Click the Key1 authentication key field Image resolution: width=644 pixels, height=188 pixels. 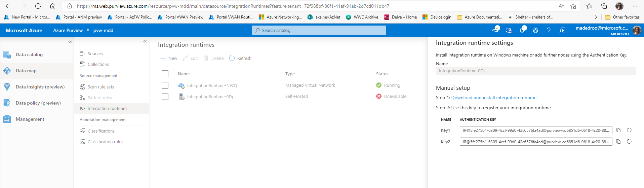536,130
